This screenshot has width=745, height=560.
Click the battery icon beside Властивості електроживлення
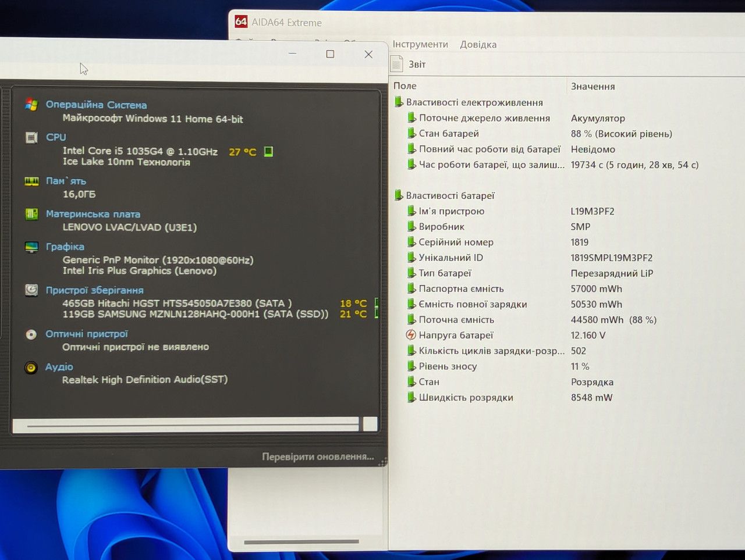pos(399,102)
